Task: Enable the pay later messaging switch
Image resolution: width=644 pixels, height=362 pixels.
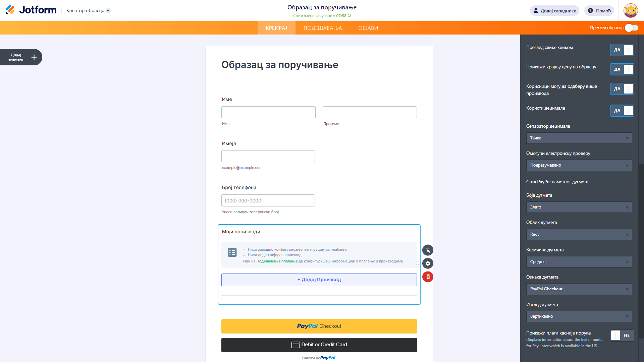Action: (x=622, y=336)
